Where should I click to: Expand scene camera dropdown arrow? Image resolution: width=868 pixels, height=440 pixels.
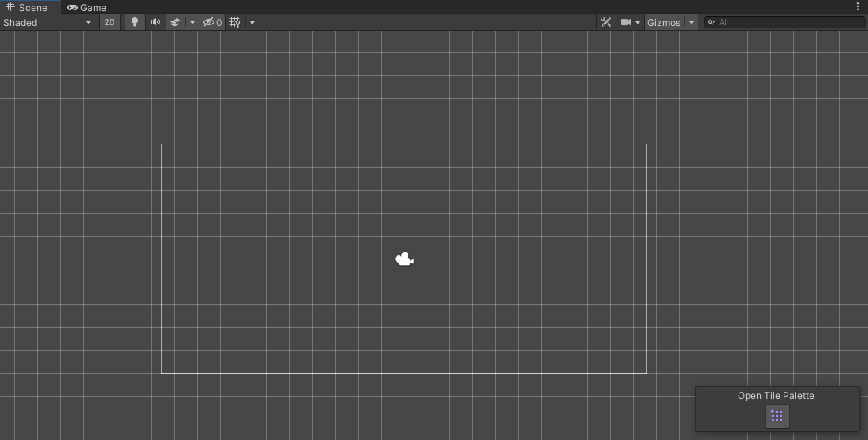click(x=638, y=22)
